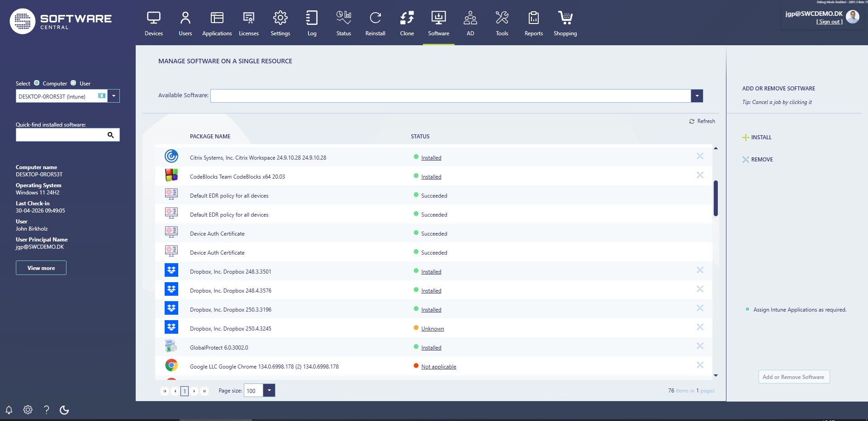Open the Status page
868x421 pixels.
344,24
